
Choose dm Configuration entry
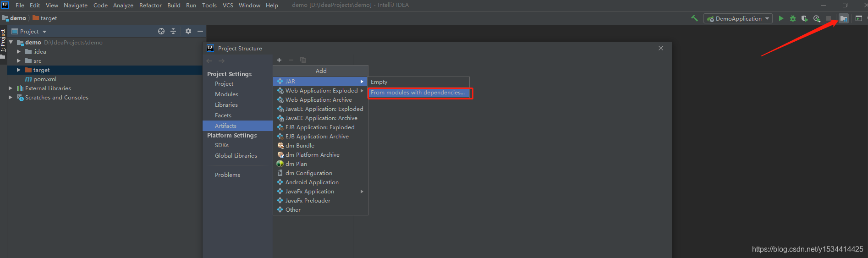320,173
